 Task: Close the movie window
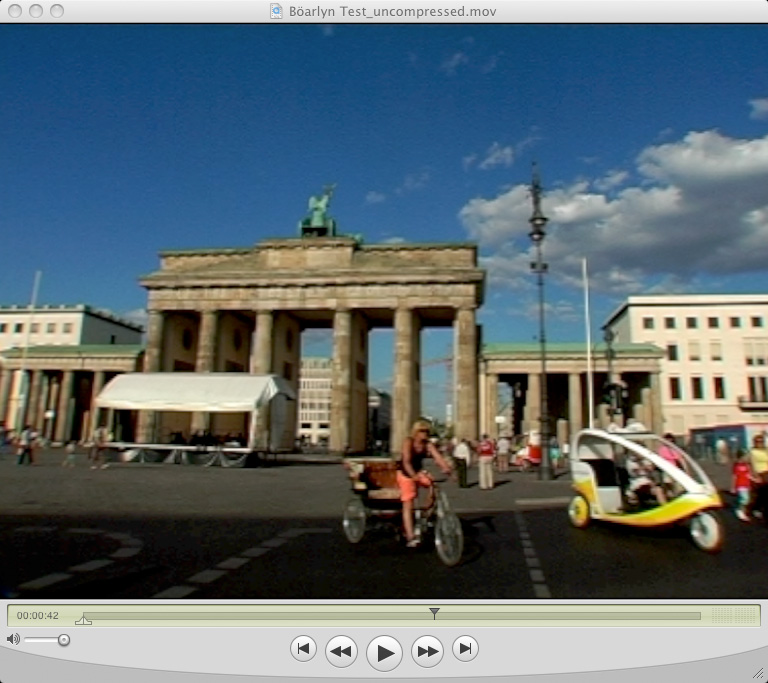(15, 11)
